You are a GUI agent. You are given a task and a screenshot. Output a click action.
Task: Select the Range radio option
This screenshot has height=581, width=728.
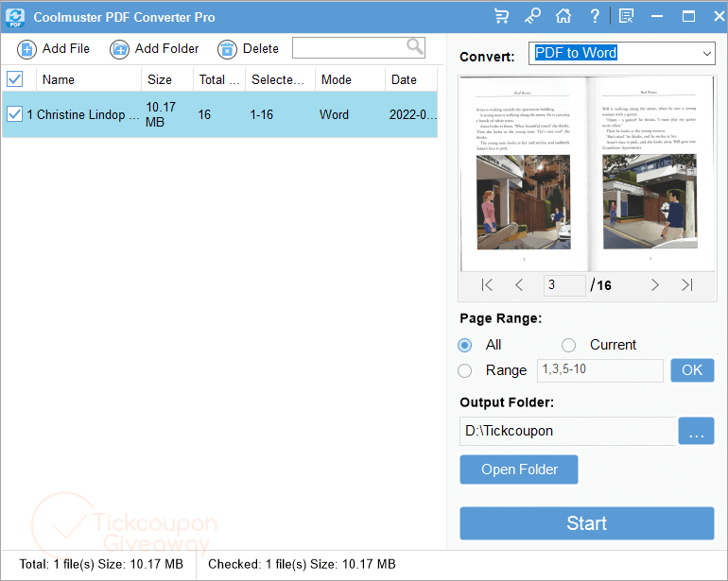tap(465, 370)
